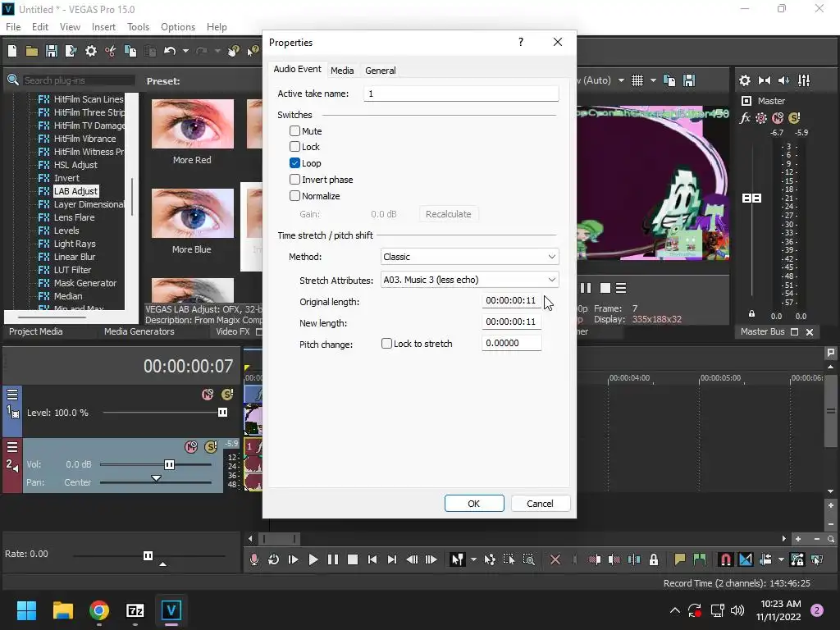Viewport: 840px width, 630px height.
Task: Select the Normal Edit tool
Action: tap(457, 559)
